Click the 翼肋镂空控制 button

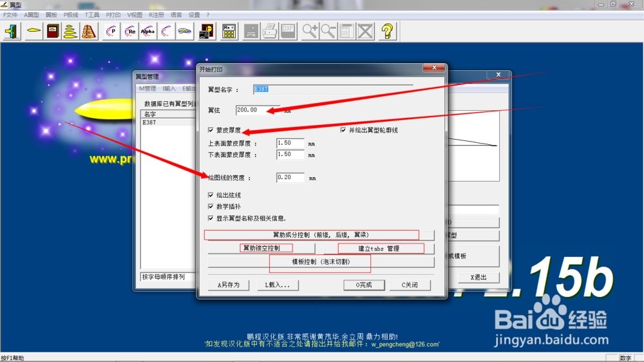(261, 248)
